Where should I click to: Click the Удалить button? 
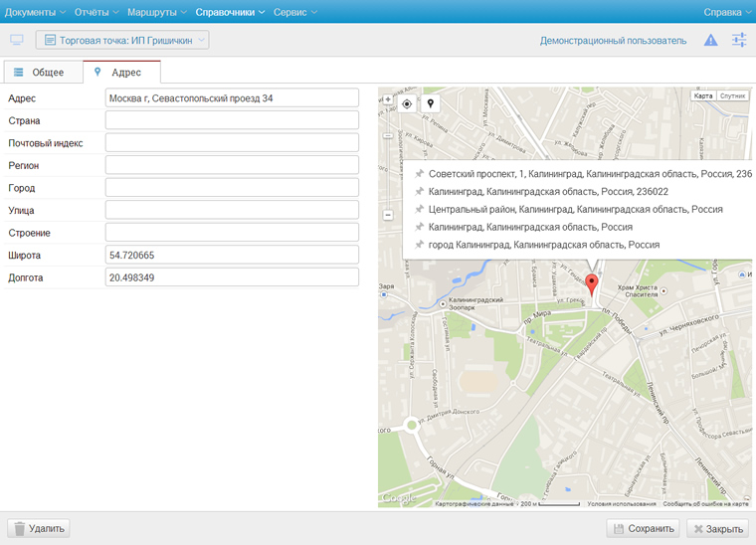[x=39, y=529]
